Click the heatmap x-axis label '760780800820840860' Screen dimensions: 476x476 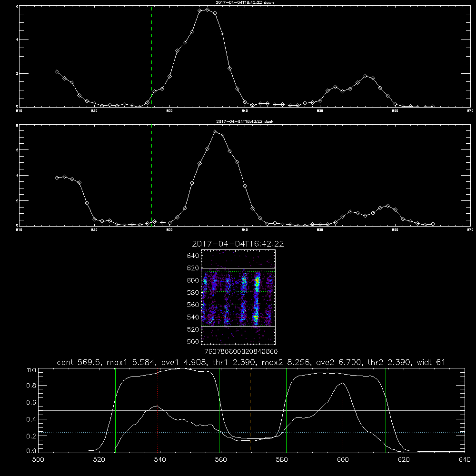(x=241, y=352)
